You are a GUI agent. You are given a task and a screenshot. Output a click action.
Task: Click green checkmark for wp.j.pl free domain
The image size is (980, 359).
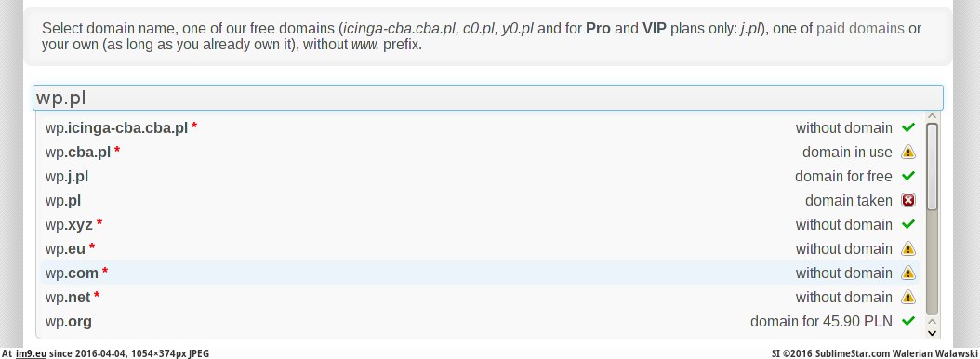pyautogui.click(x=908, y=177)
